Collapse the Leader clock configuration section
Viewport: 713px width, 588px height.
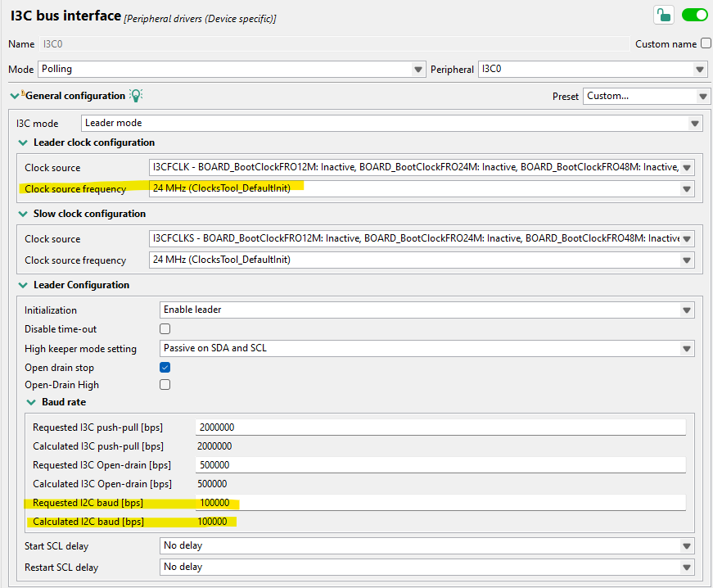(23, 142)
